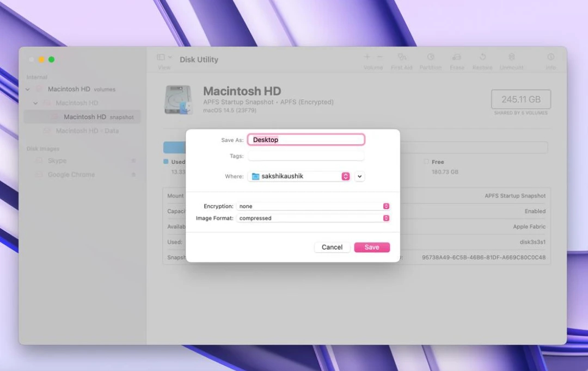
Task: Click the Restore toolbar icon
Action: point(482,57)
